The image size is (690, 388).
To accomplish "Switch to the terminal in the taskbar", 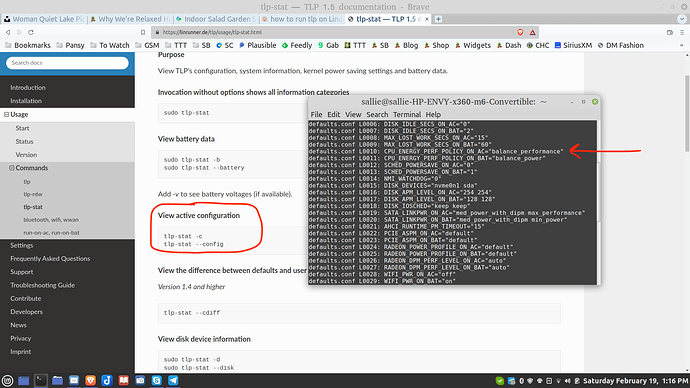I will tap(40, 381).
